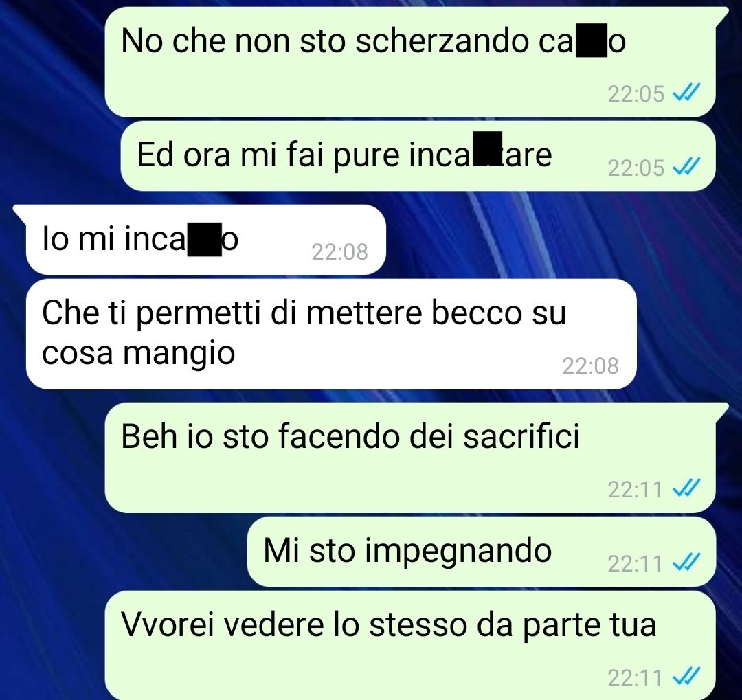Tap the word 'sacrifici' in the sent message

(521, 436)
